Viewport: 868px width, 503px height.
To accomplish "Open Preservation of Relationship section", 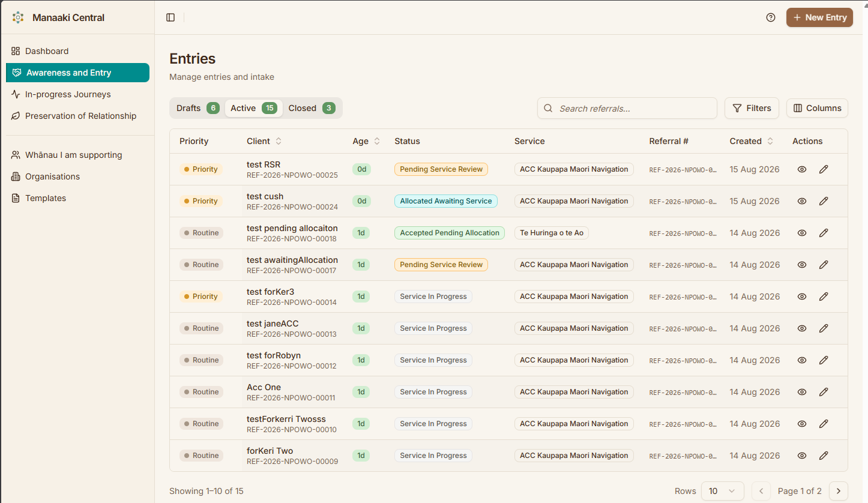I will click(77, 116).
